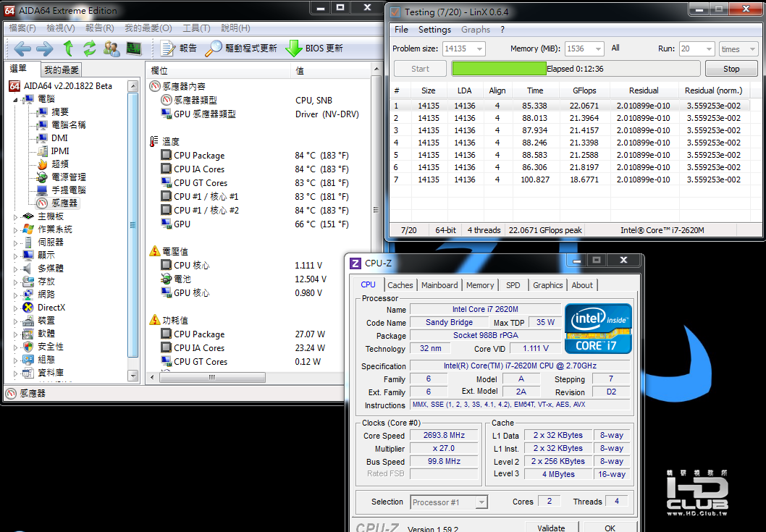Switch to the SPD tab in CPU-Z
The image size is (766, 532).
pos(513,285)
